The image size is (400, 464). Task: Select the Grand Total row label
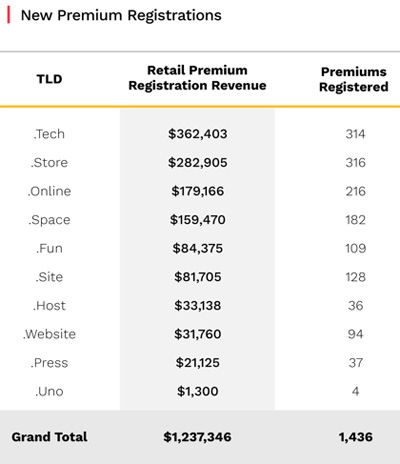coord(49,437)
